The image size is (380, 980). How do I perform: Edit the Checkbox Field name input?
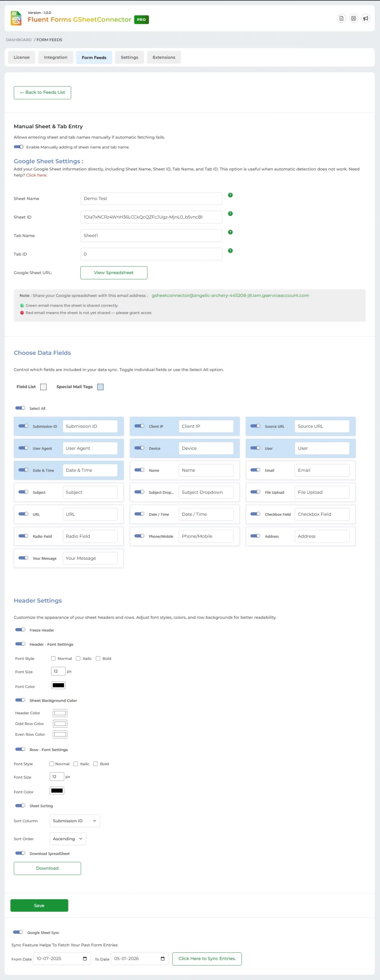[x=322, y=514]
